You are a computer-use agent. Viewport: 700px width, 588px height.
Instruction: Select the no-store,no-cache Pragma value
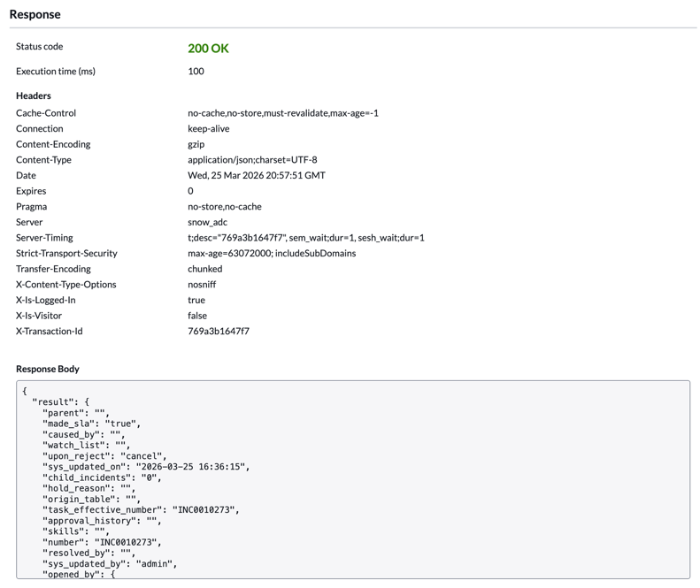coord(225,207)
